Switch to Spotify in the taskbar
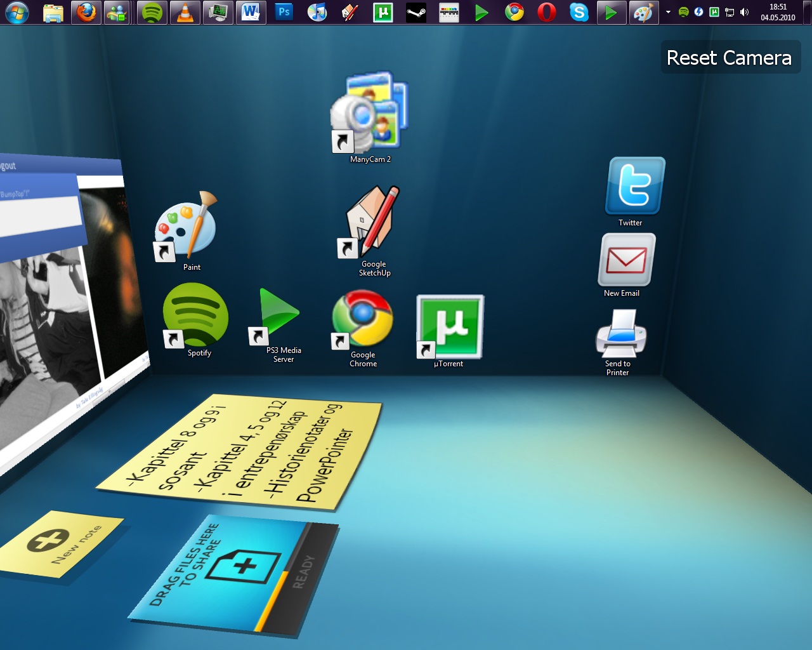 pos(152,13)
